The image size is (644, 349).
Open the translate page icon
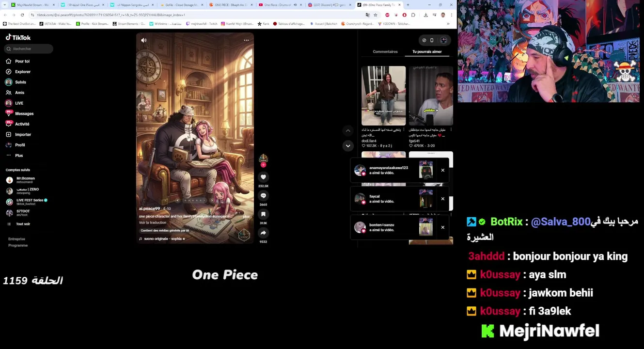367,15
